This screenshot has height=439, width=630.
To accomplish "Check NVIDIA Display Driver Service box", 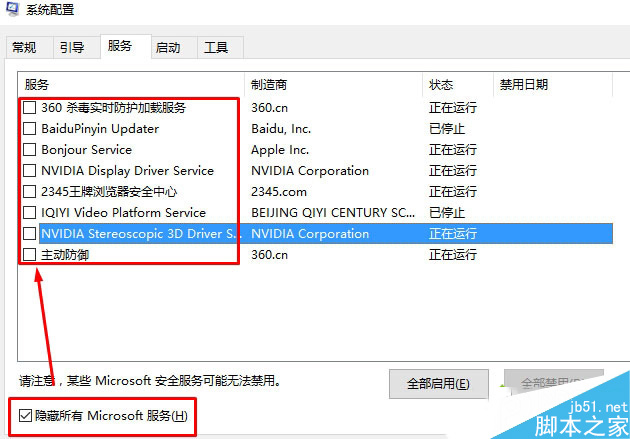I will coord(30,171).
